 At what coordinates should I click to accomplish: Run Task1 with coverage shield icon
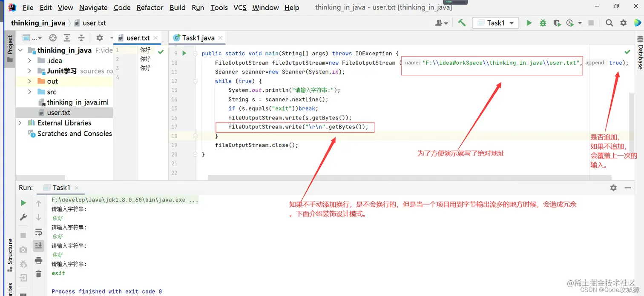(557, 23)
